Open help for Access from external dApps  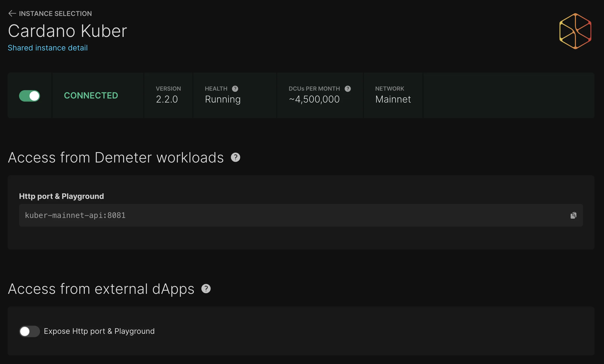tap(206, 289)
